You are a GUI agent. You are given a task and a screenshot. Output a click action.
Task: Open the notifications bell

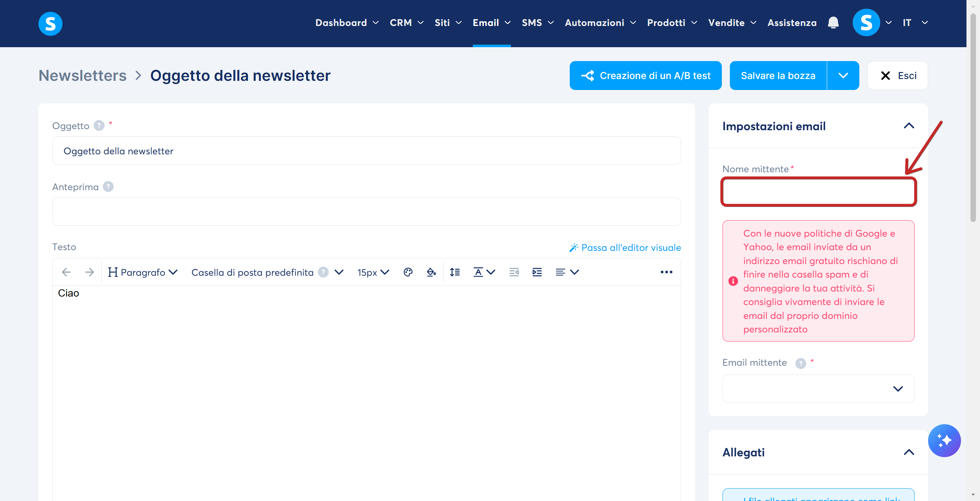(x=833, y=23)
